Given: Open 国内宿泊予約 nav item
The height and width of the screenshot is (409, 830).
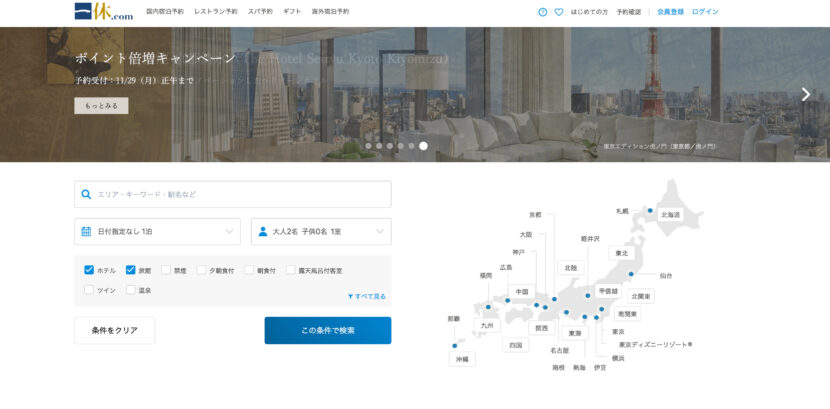Looking at the screenshot, I should pos(165,12).
